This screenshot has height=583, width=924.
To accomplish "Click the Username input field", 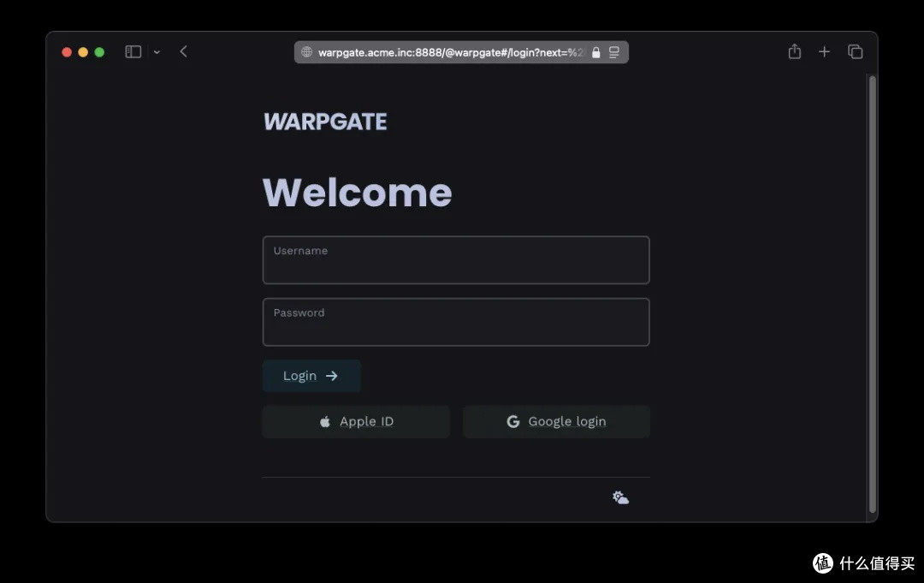I will click(x=455, y=260).
